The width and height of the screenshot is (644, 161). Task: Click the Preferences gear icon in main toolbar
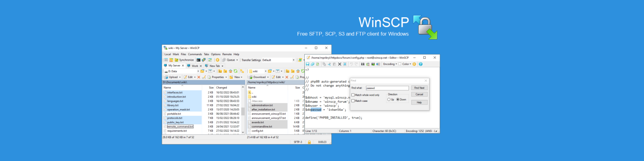coord(217,60)
